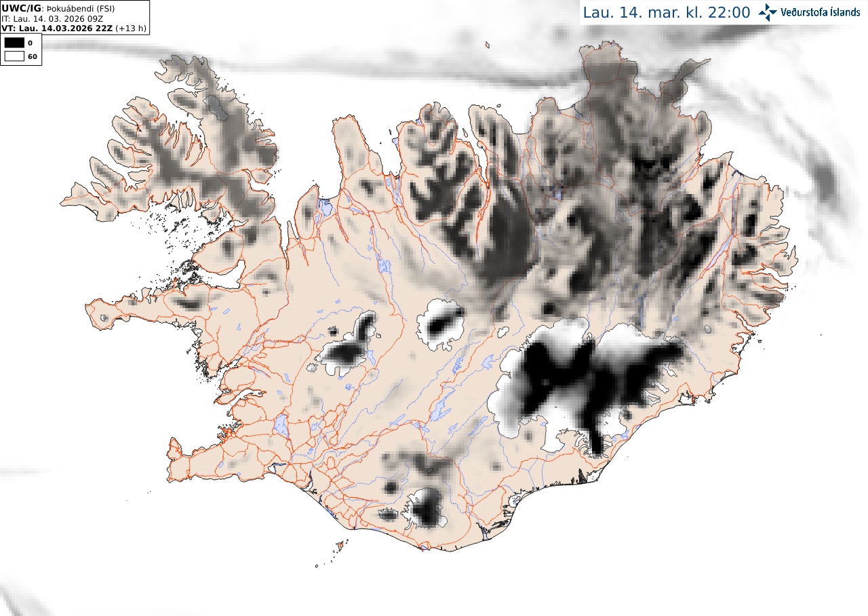
Task: Click the 'UWC/IG: Þokuábendi (FSI)' title
Action: (58, 8)
